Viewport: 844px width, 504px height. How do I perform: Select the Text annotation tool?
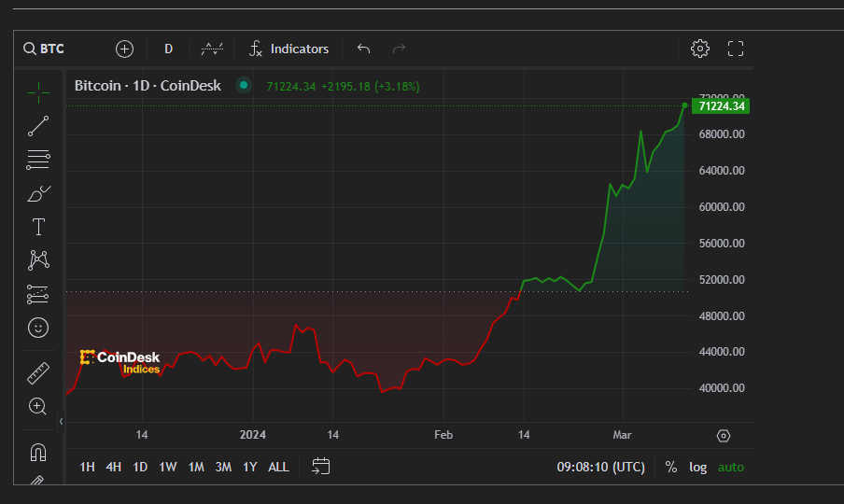pyautogui.click(x=38, y=227)
